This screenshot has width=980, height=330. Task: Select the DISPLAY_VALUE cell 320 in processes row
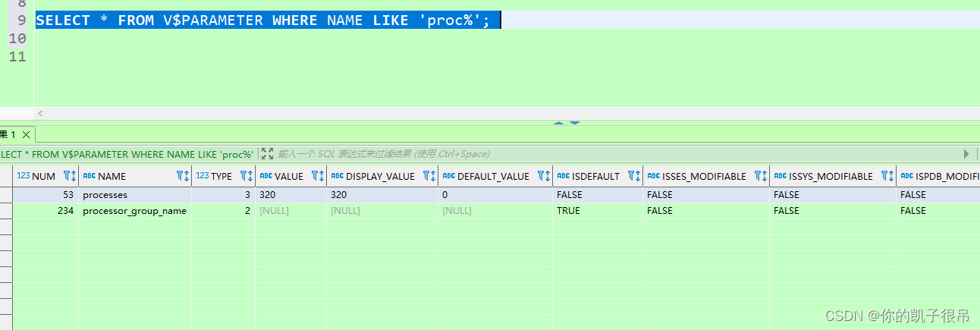click(x=382, y=195)
